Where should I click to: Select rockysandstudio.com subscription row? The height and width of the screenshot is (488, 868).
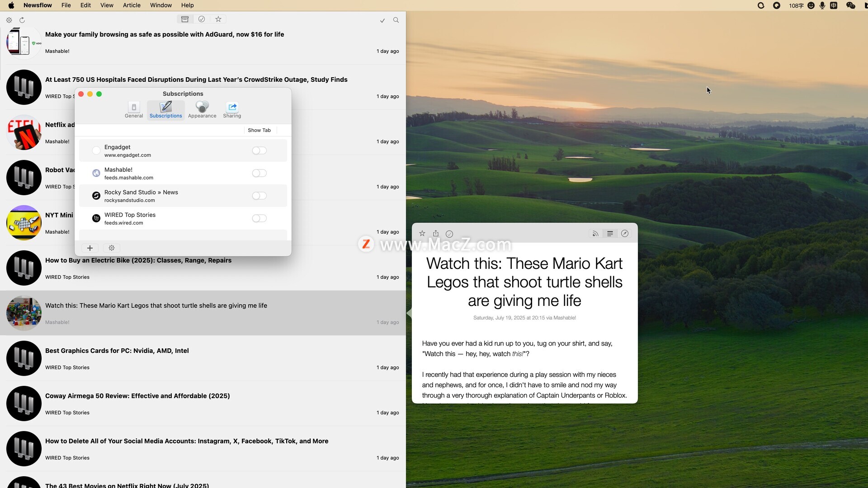[183, 196]
